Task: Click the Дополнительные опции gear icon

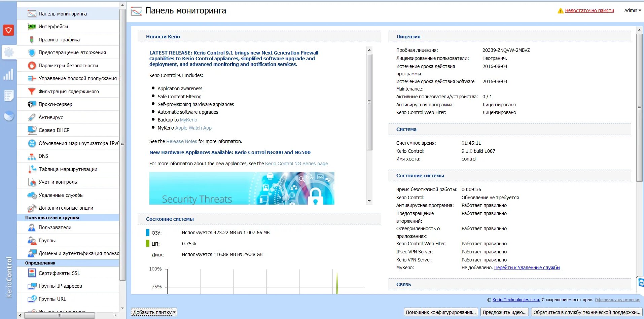Action: tap(32, 208)
